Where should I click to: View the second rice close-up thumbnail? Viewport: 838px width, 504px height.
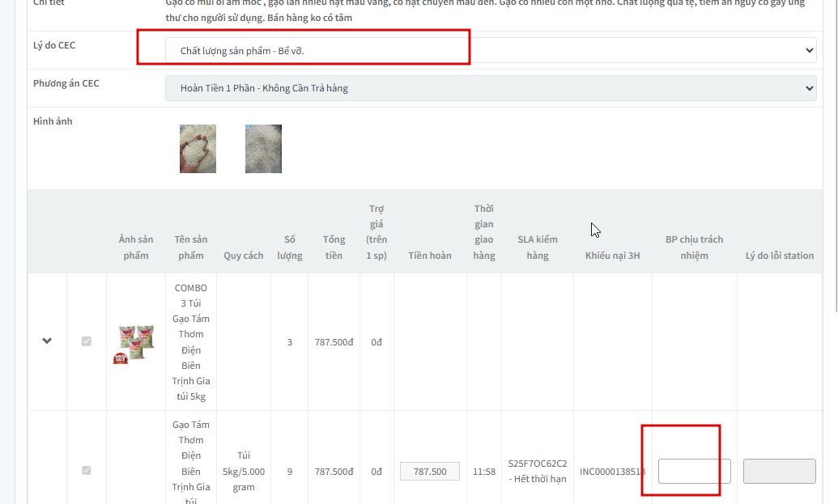263,149
